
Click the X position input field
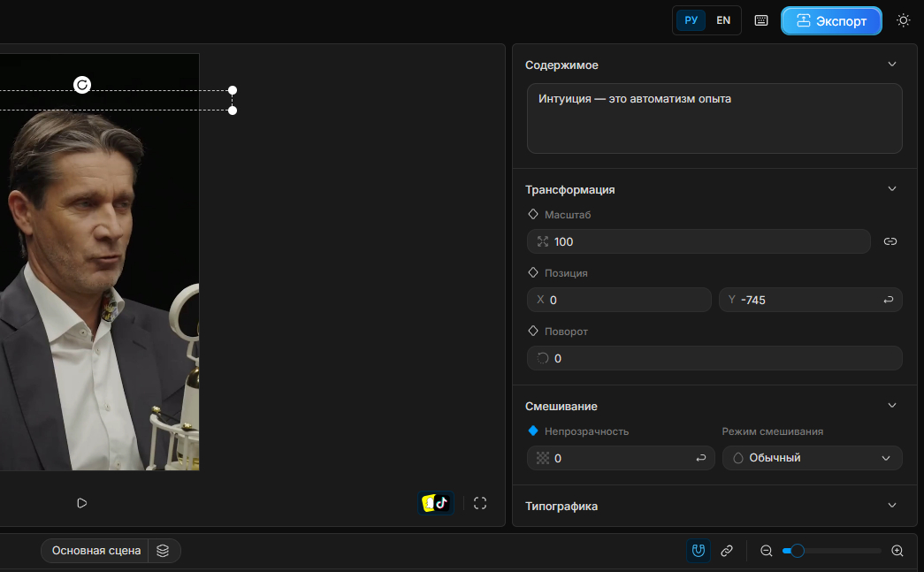[619, 300]
